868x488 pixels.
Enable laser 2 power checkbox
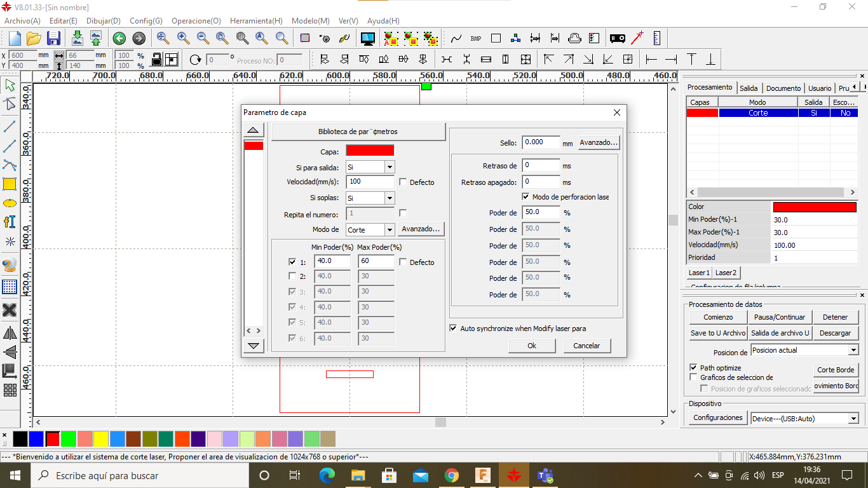coord(292,276)
